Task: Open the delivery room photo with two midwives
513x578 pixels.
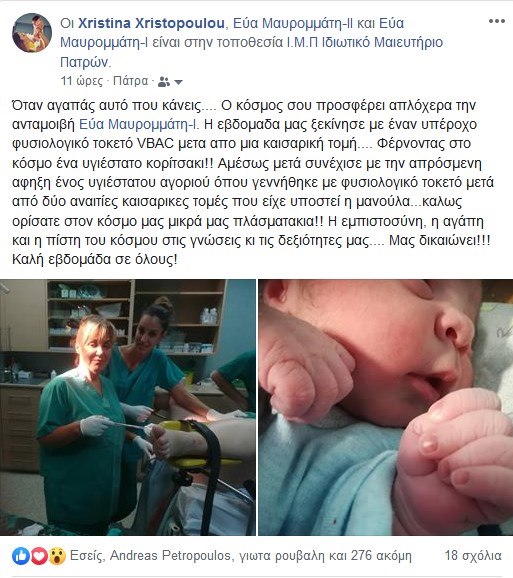Action: coord(128,407)
